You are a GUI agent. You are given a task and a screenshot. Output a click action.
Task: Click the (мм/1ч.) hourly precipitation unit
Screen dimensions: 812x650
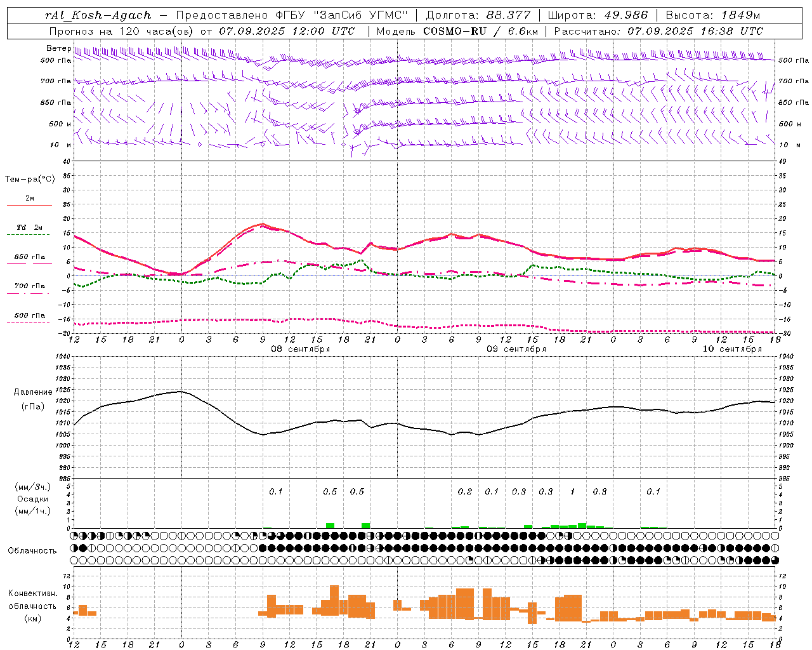(x=32, y=511)
